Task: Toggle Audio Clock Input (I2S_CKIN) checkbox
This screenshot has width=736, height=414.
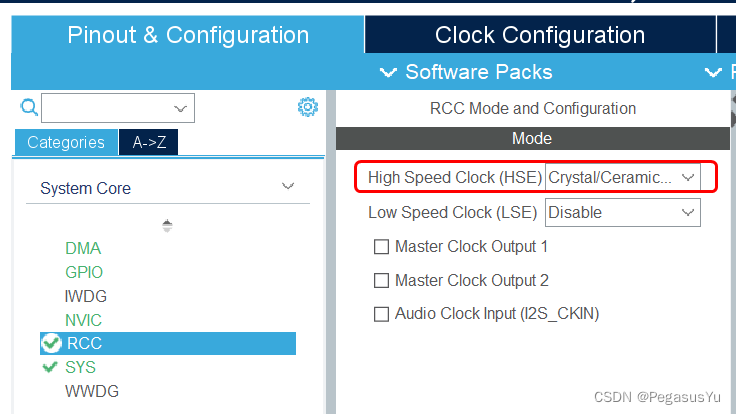Action: pos(381,314)
